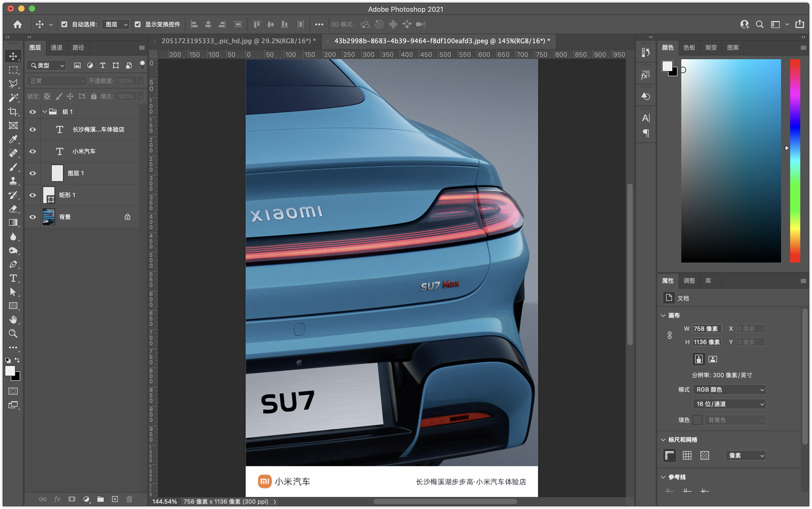The width and height of the screenshot is (812, 509).
Task: Open the RGB 颜色 mode dropdown
Action: 729,389
